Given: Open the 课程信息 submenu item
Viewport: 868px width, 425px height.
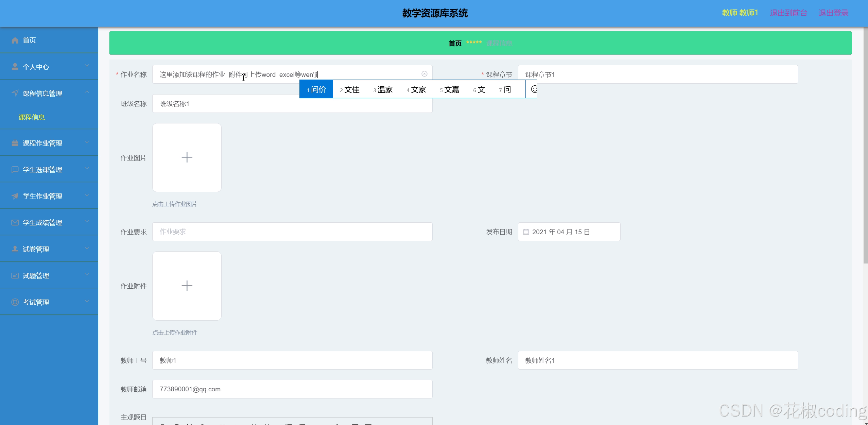Looking at the screenshot, I should pos(32,117).
